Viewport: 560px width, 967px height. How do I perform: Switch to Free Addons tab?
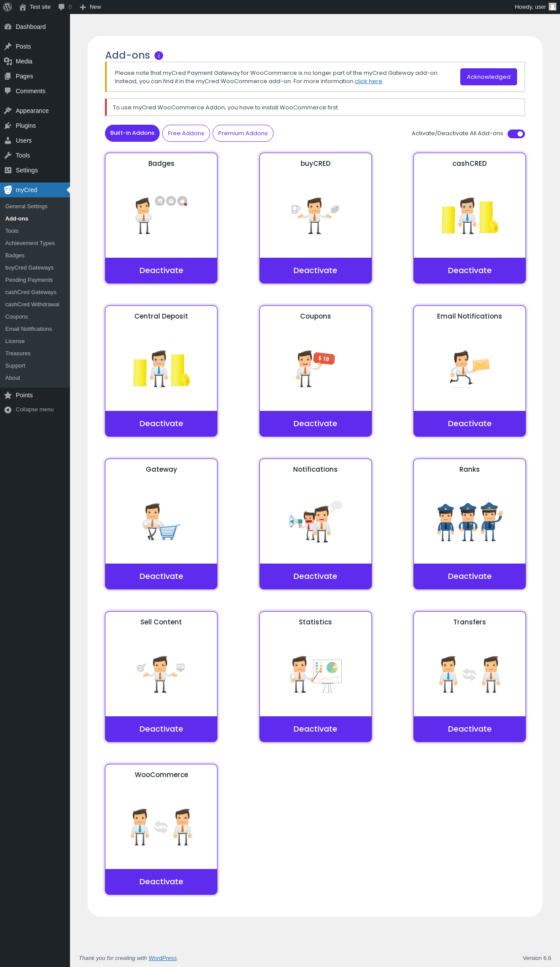coord(186,133)
